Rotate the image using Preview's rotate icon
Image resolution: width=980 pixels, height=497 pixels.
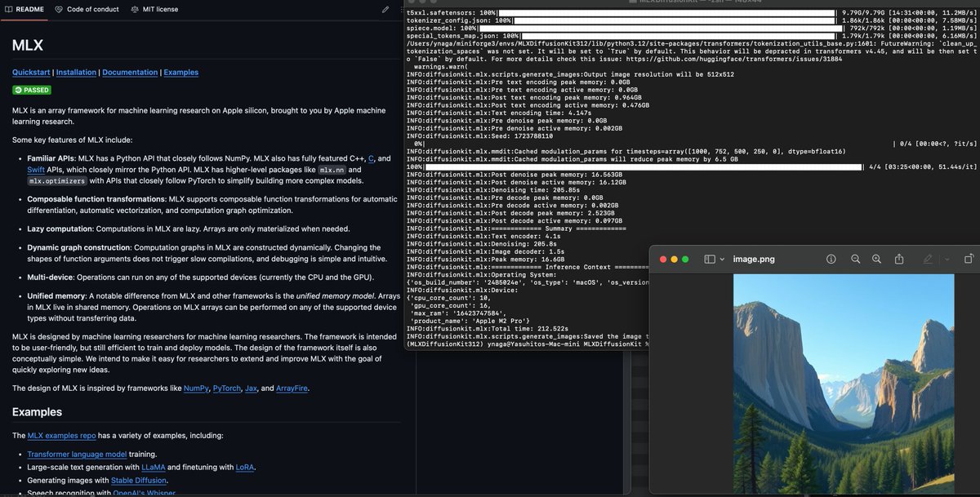tap(969, 259)
